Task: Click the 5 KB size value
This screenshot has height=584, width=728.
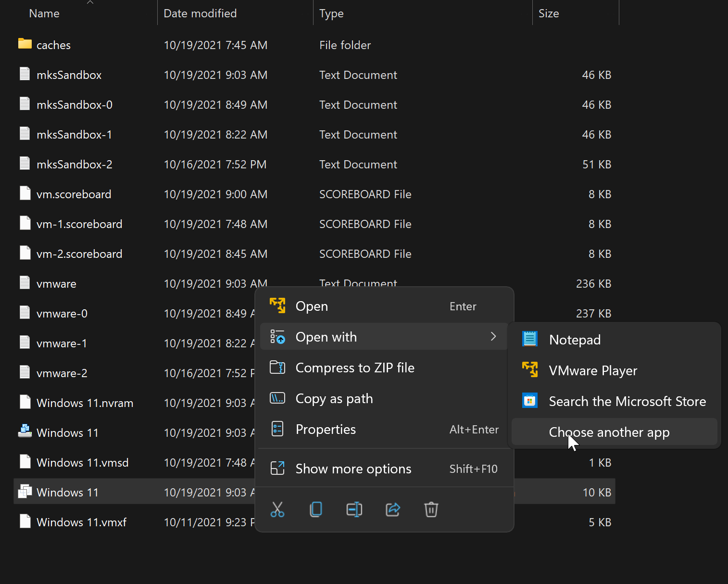Action: click(x=600, y=522)
